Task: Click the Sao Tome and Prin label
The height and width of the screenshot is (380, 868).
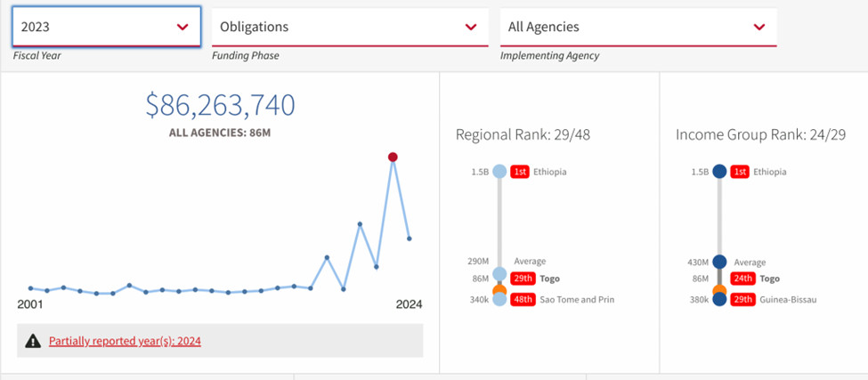Action: (578, 299)
